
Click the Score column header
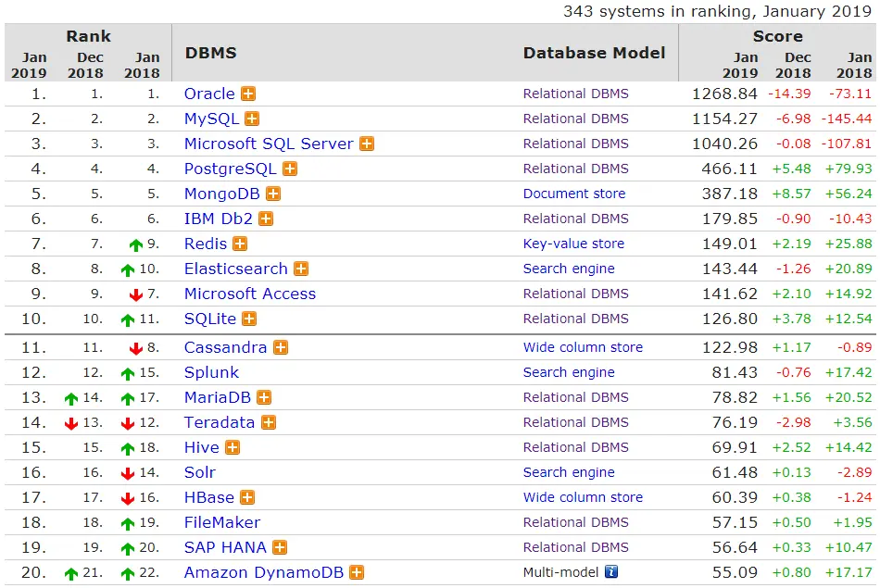778,36
